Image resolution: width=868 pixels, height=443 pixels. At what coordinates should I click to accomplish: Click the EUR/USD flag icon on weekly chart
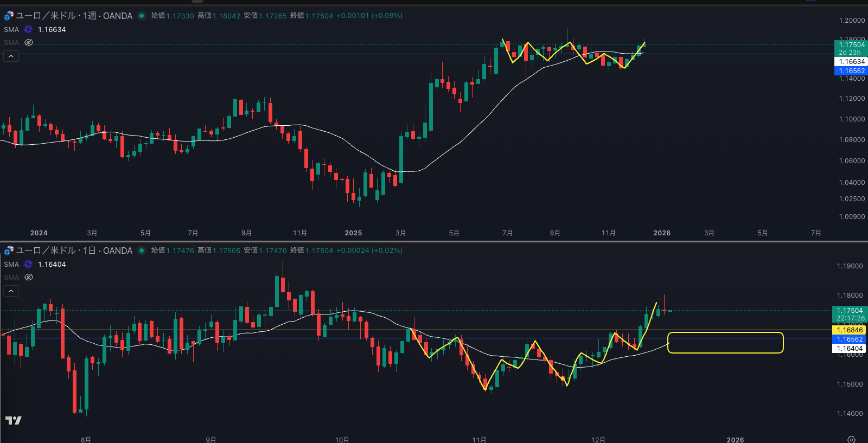click(x=8, y=16)
